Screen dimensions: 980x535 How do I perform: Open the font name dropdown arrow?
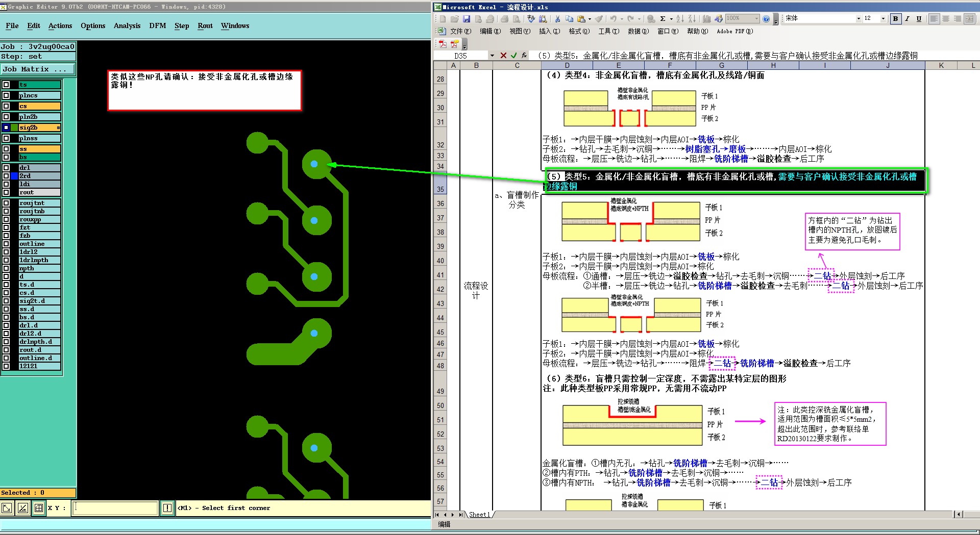(x=858, y=19)
